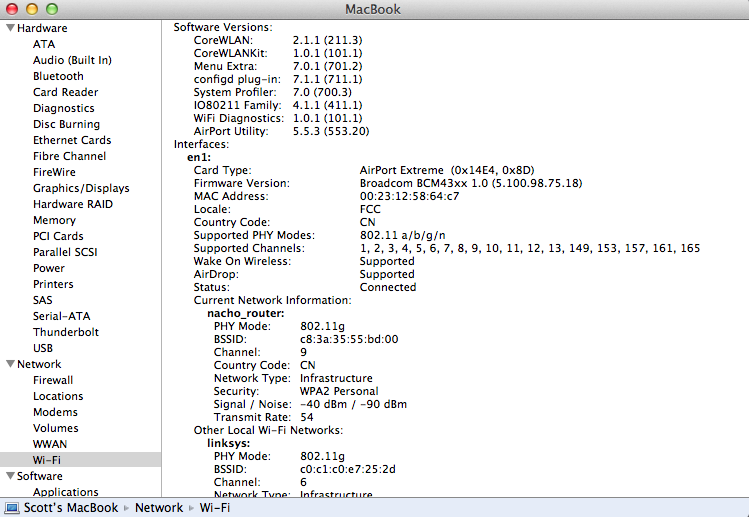Select FireWire in the sidebar
Image resolution: width=749 pixels, height=517 pixels.
point(54,172)
